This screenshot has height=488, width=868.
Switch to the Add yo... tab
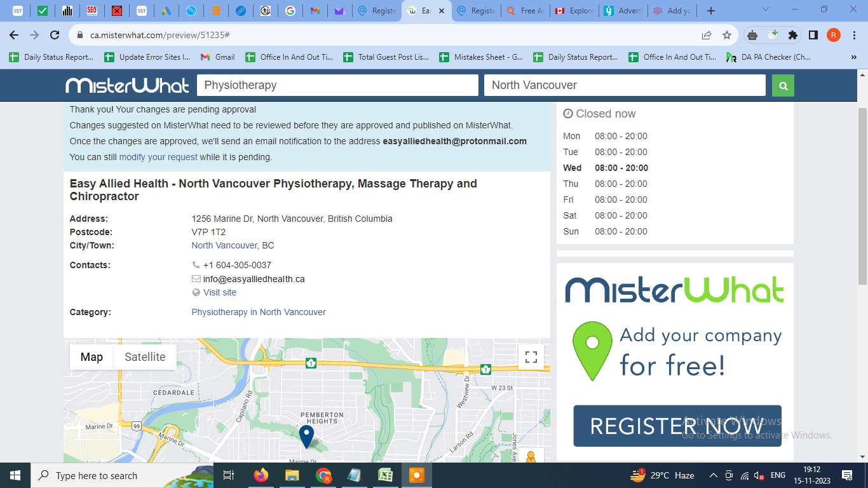tap(672, 11)
